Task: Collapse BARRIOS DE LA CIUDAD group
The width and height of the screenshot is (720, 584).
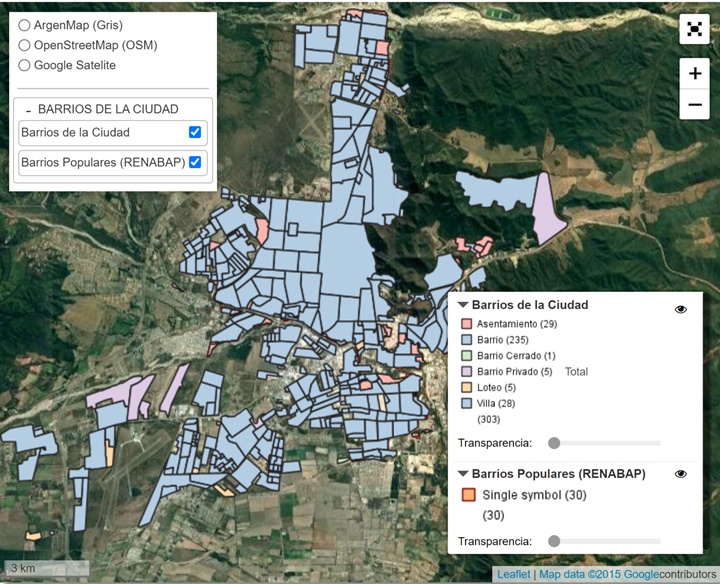Action: coord(28,110)
